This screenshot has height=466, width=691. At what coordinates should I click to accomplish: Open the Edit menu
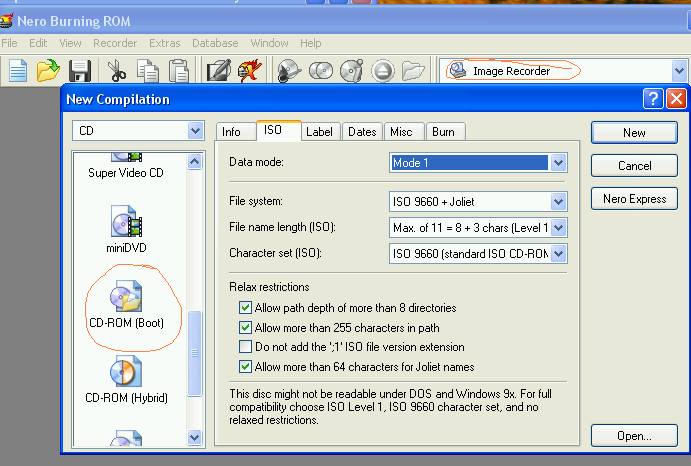coord(38,43)
